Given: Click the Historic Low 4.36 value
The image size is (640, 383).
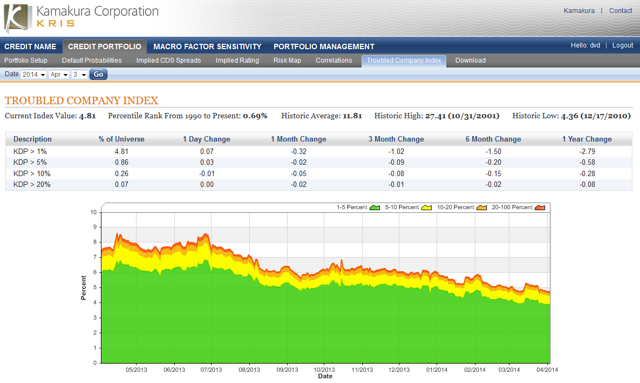Looking at the screenshot, I should pyautogui.click(x=596, y=116).
